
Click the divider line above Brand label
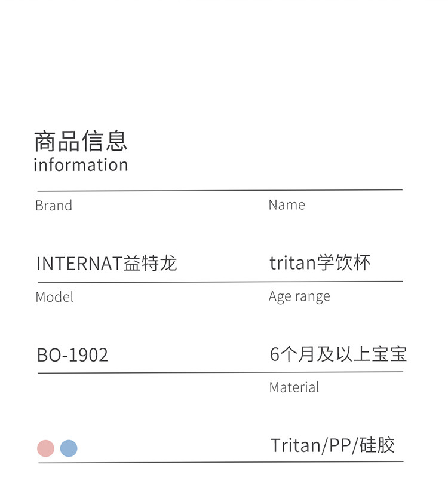pos(219,190)
